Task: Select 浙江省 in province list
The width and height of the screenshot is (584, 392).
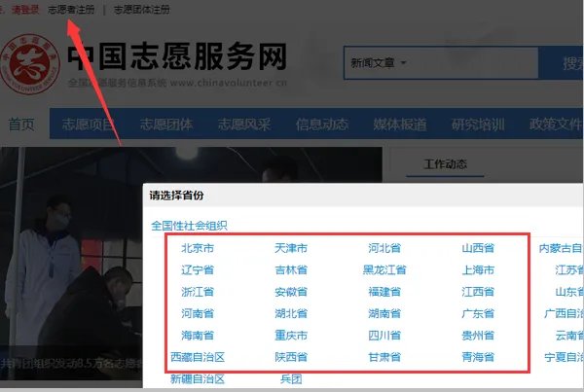Action: pos(198,292)
